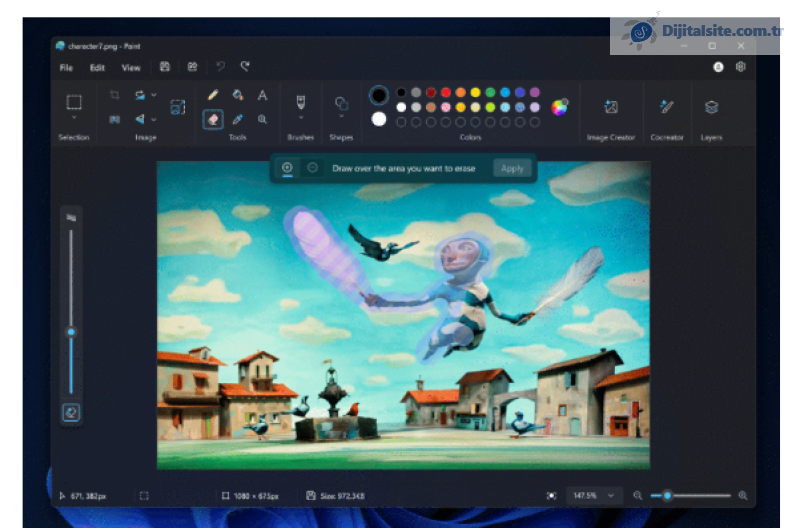Click the Apply button
The image size is (800, 532).
click(x=512, y=168)
